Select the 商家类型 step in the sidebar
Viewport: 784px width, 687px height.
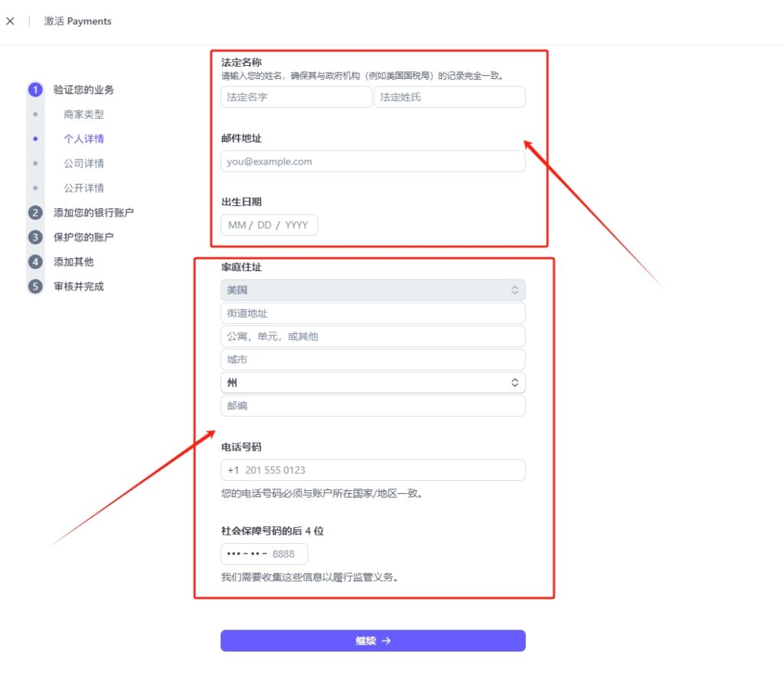(83, 114)
